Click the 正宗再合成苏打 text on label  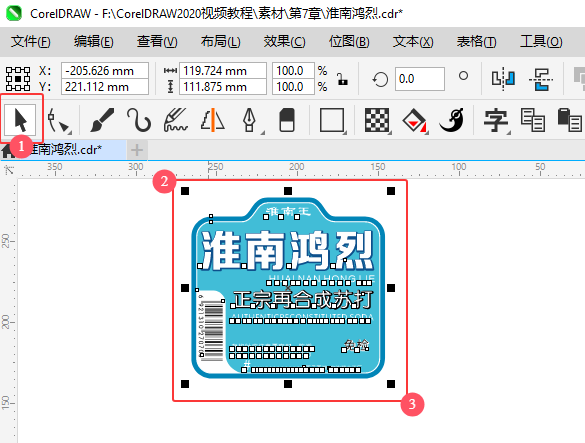[x=303, y=299]
